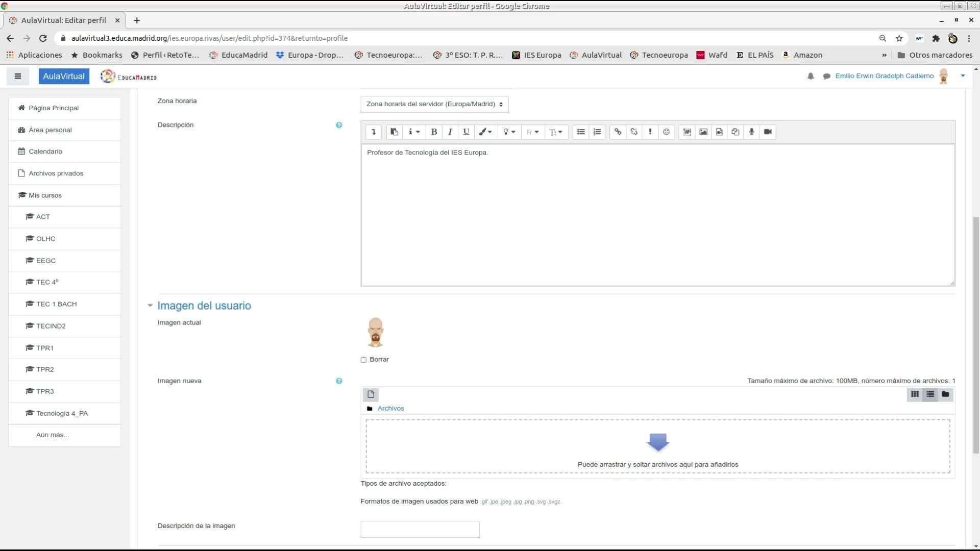Click the italic formatting icon
This screenshot has width=980, height=551.
[x=450, y=132]
